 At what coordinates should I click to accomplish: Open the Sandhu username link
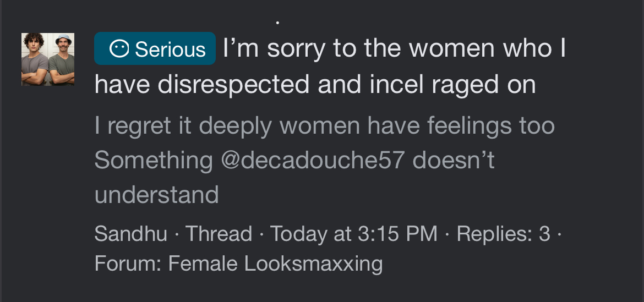coord(130,234)
